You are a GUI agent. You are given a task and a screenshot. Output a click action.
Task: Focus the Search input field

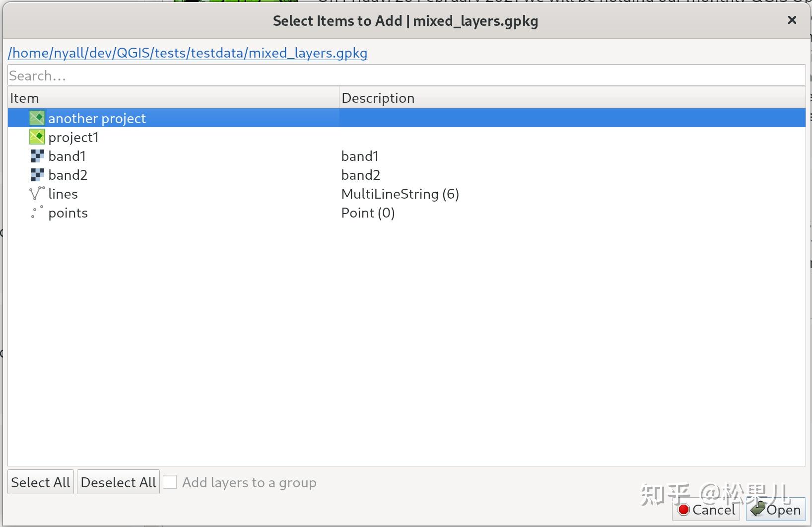(406, 75)
